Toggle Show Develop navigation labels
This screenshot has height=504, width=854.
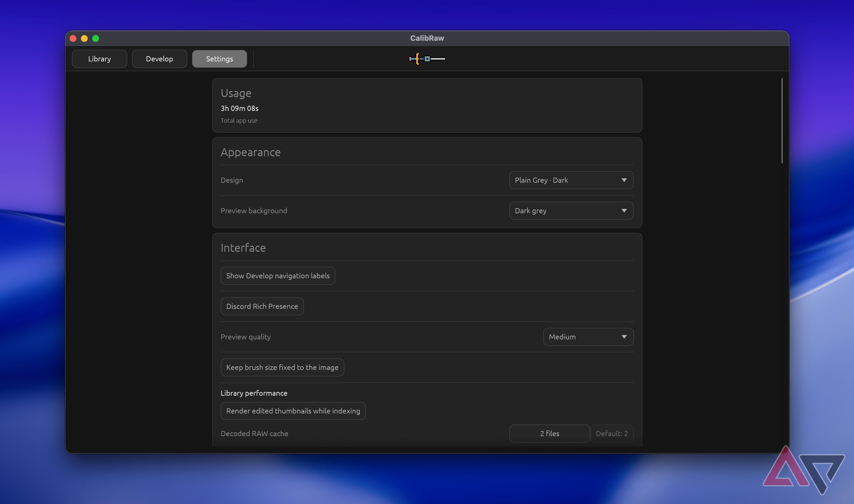278,276
